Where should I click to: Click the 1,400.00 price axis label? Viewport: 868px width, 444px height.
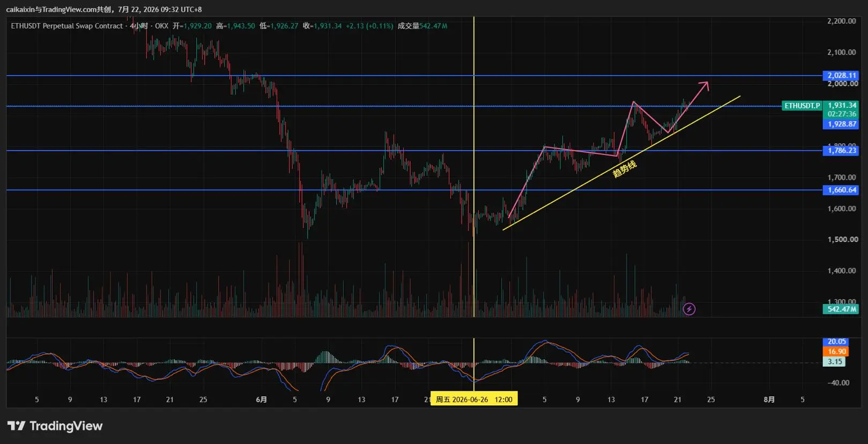[x=841, y=271]
